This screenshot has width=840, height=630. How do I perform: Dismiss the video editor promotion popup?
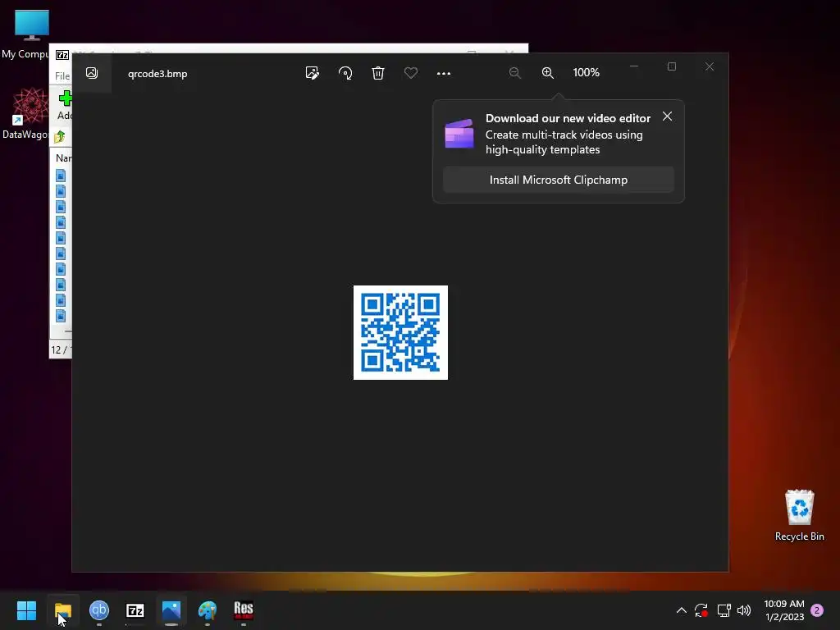pos(667,116)
